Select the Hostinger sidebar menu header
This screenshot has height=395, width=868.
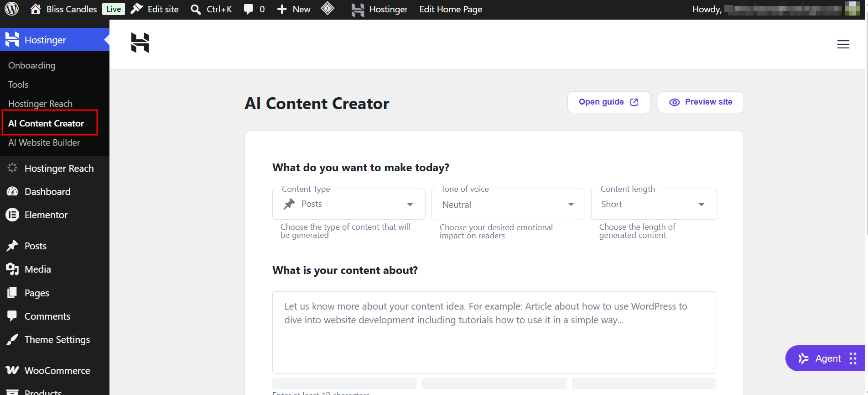(x=55, y=40)
